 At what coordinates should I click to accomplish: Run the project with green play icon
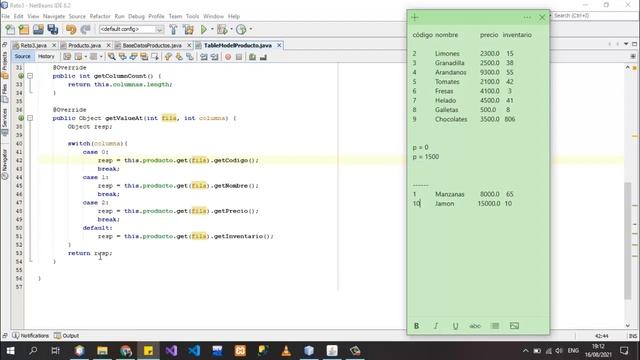(x=204, y=29)
